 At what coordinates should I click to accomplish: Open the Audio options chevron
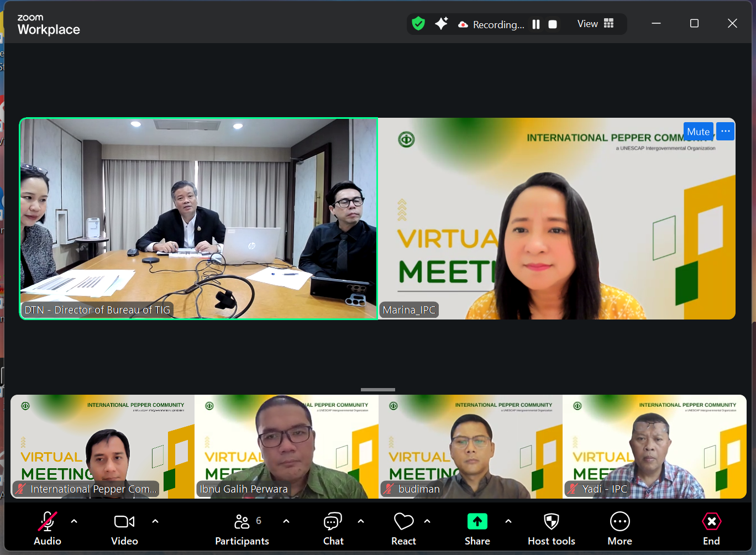74,521
